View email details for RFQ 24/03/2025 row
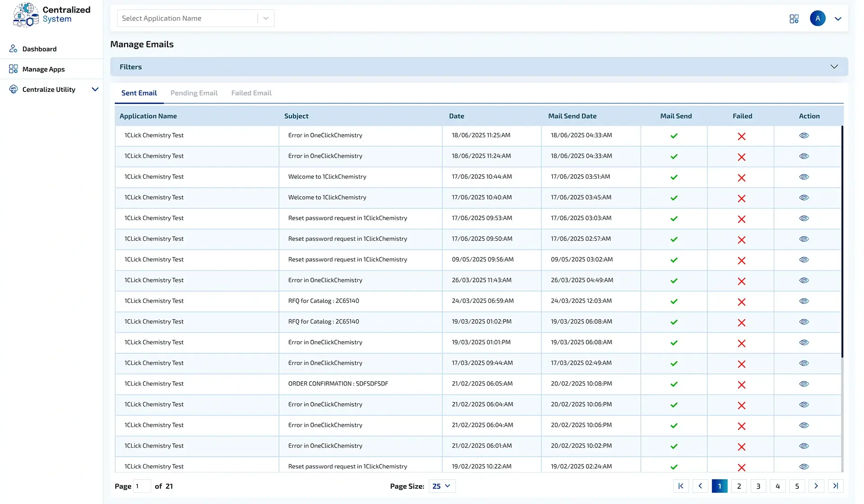The width and height of the screenshot is (864, 504). [804, 301]
